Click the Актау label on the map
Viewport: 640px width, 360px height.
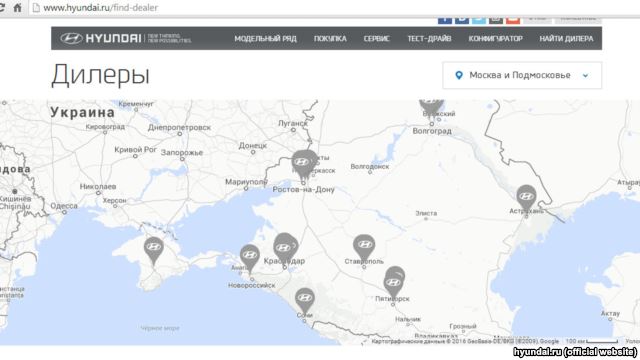(x=610, y=313)
